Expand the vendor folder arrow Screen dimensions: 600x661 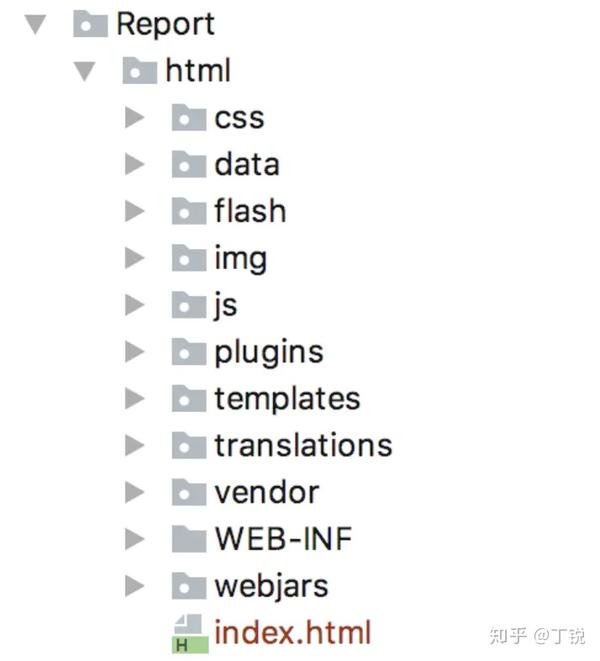[x=135, y=492]
